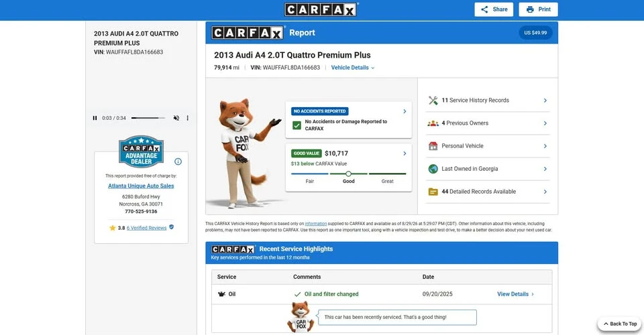Click the gold star rating icon

(113, 228)
